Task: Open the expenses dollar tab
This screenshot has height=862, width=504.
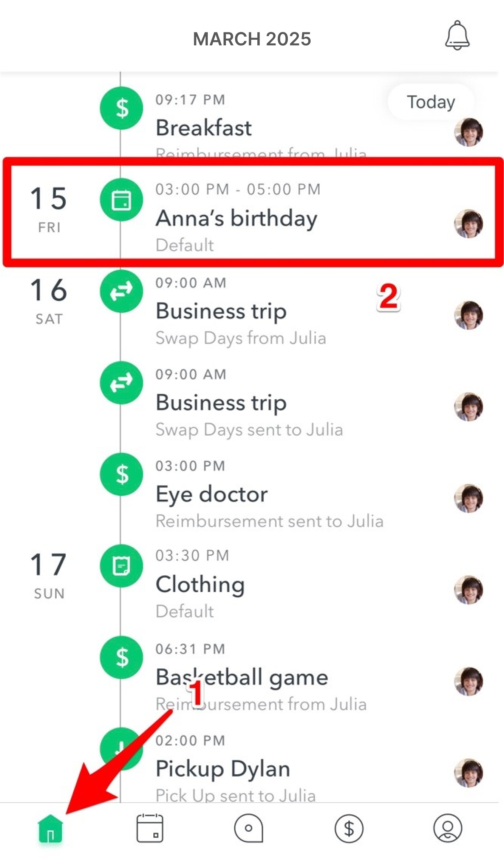Action: pyautogui.click(x=349, y=828)
